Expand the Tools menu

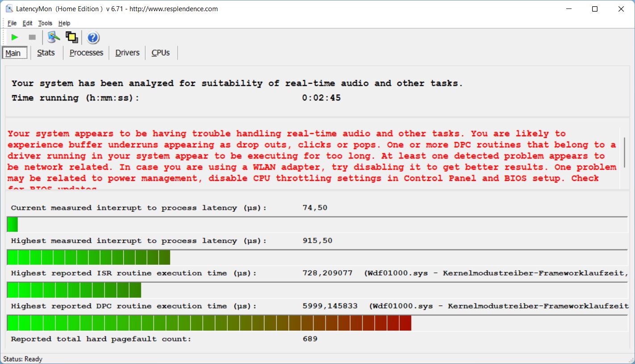(x=45, y=23)
